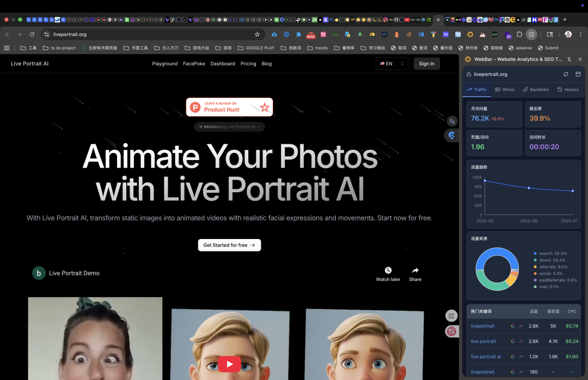Screen dimensions: 588x380
Task: Click the blue floating assistant icon
Action: click(451, 136)
